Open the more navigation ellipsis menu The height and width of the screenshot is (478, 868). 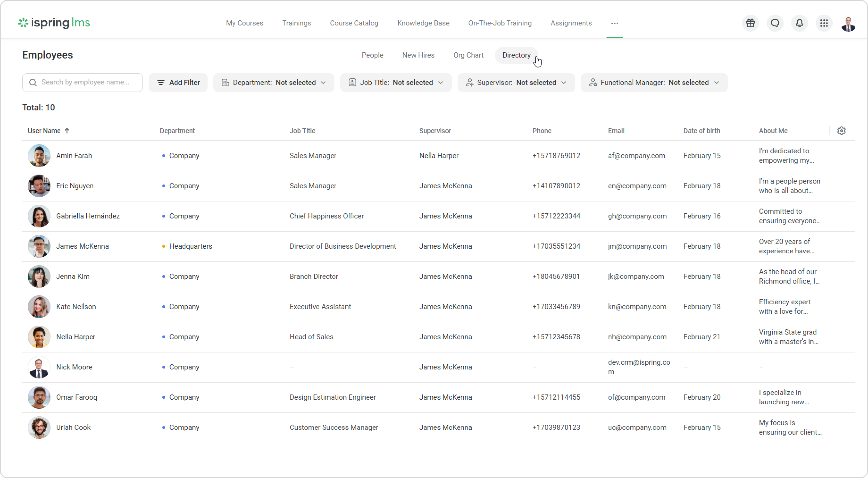pyautogui.click(x=614, y=23)
